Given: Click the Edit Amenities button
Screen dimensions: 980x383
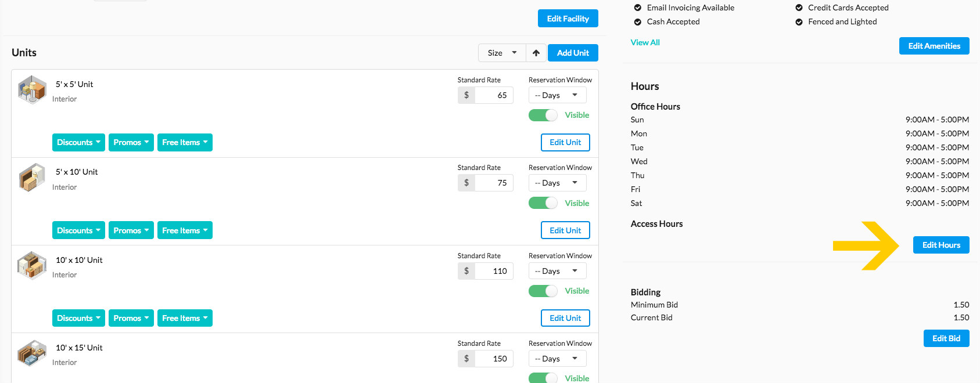Looking at the screenshot, I should pyautogui.click(x=934, y=46).
